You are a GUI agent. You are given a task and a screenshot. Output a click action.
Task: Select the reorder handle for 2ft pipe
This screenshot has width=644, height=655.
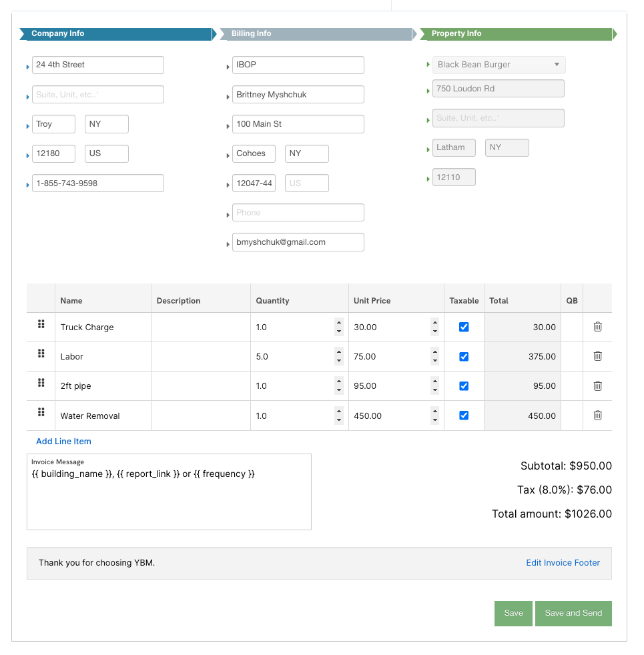tap(41, 383)
